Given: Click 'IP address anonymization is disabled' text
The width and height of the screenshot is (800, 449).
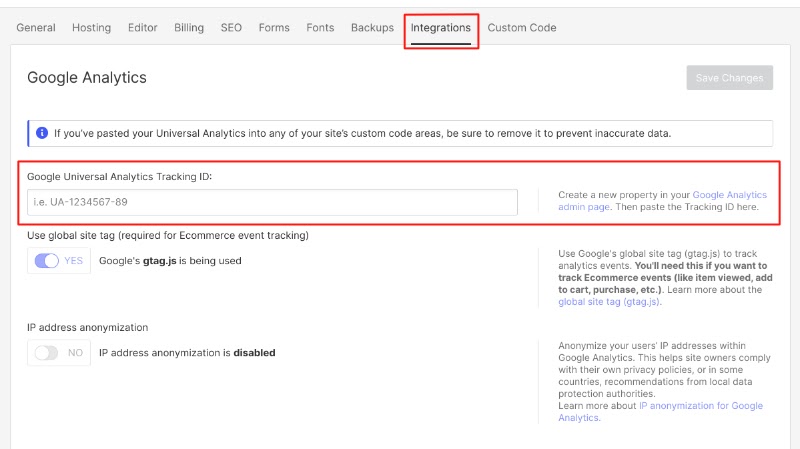Looking at the screenshot, I should (187, 353).
